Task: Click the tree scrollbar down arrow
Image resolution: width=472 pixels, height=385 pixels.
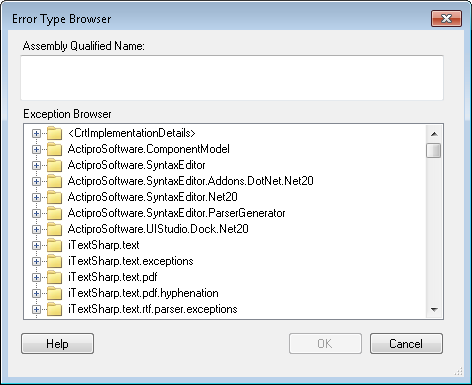Action: tap(434, 310)
